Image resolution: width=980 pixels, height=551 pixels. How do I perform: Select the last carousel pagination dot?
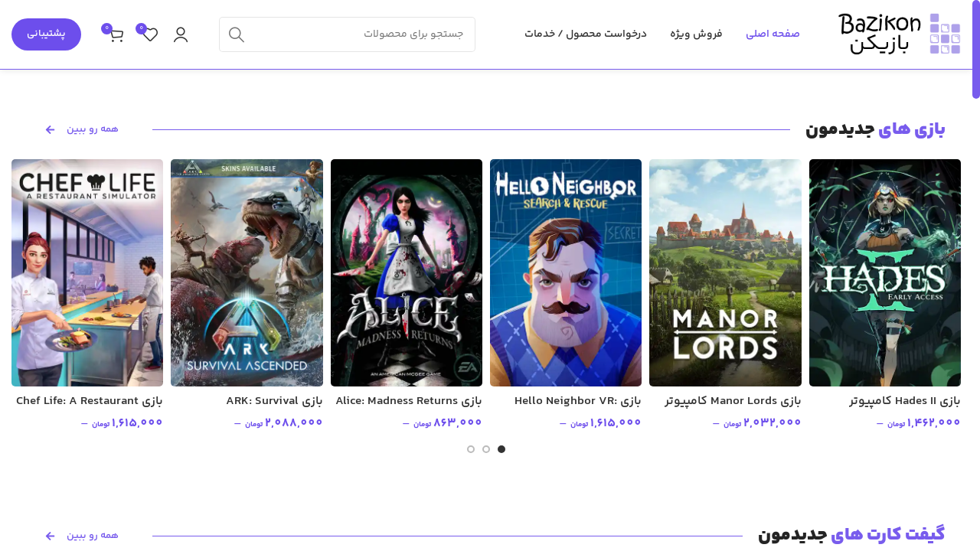[x=471, y=449]
